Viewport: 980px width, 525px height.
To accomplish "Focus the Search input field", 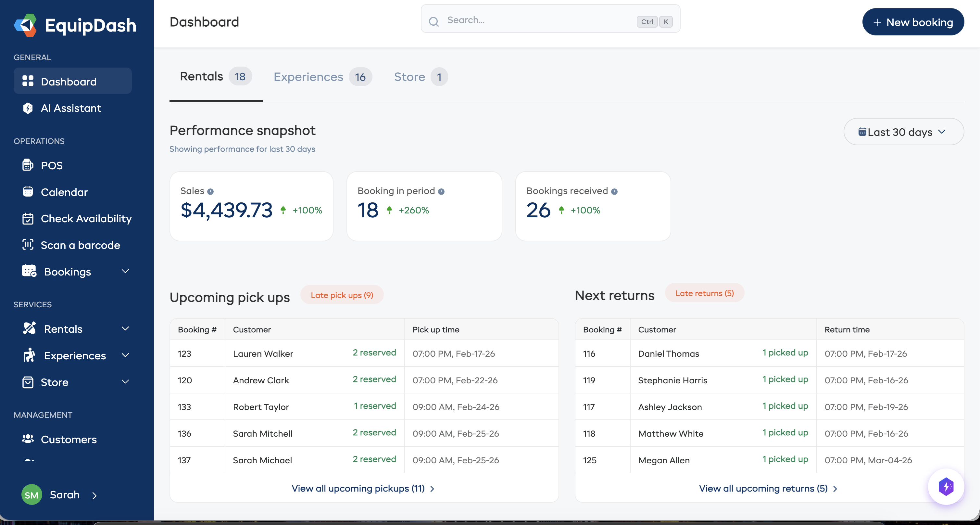I will [x=533, y=20].
